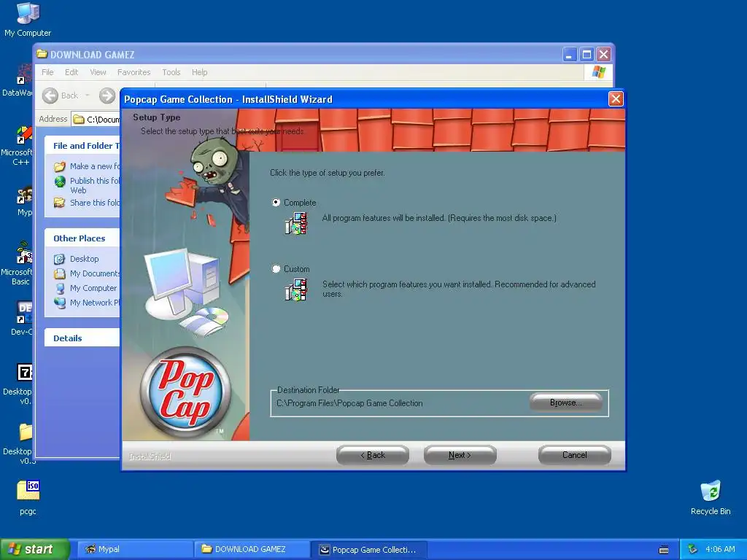
Task: Click Explorer's Back arrow icon
Action: click(50, 96)
